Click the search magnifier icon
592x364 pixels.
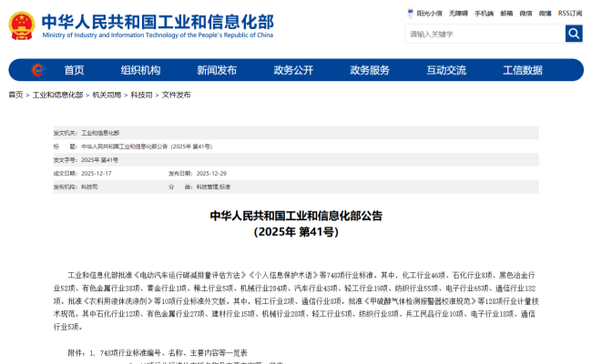574,34
